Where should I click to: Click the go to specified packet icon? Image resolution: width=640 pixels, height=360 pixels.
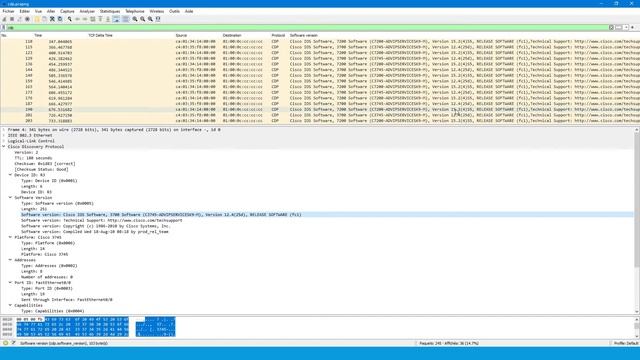click(x=93, y=19)
